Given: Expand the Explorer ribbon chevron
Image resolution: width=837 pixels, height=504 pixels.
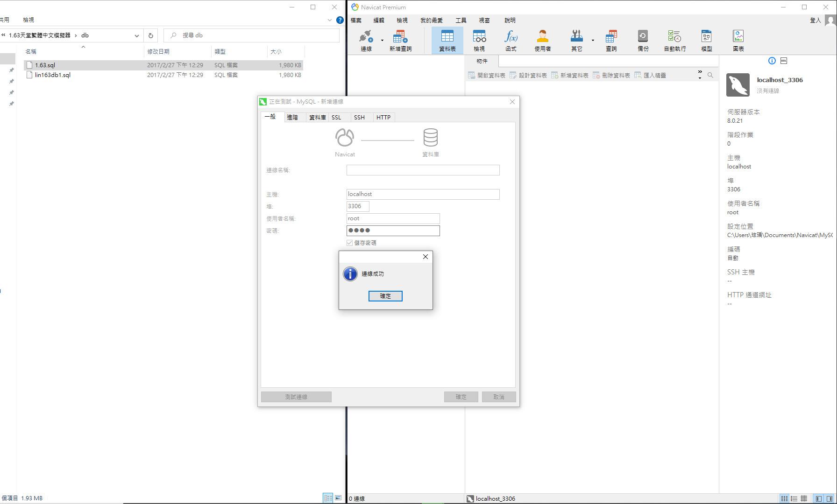Looking at the screenshot, I should point(330,20).
